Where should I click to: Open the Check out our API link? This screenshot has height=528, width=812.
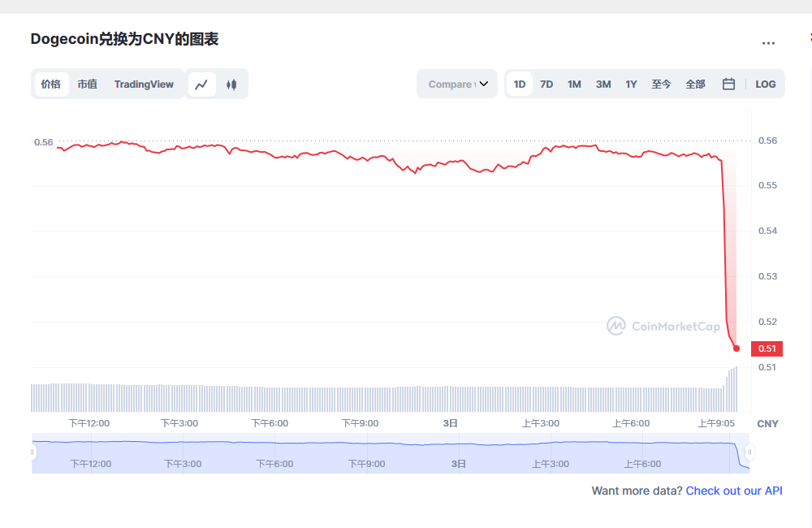(734, 491)
